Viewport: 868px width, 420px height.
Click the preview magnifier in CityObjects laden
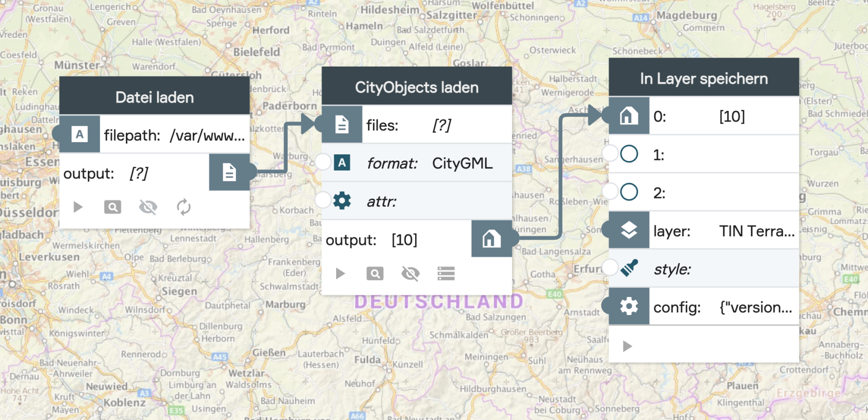375,274
